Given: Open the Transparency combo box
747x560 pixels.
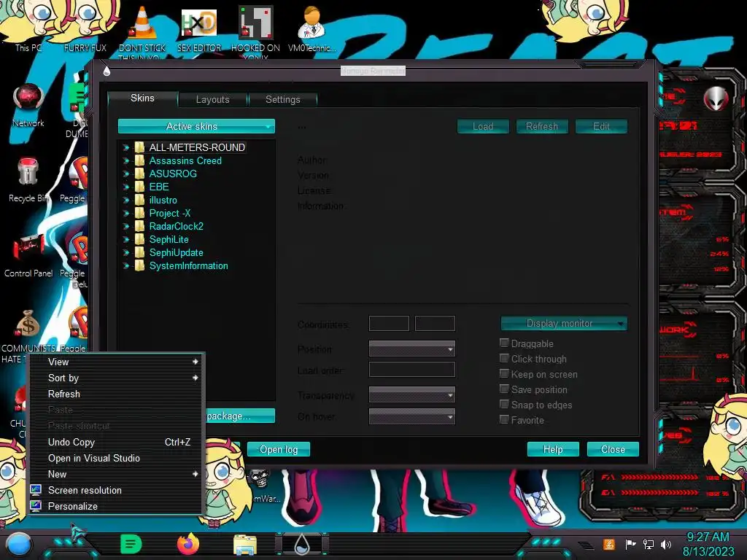Looking at the screenshot, I should click(412, 394).
